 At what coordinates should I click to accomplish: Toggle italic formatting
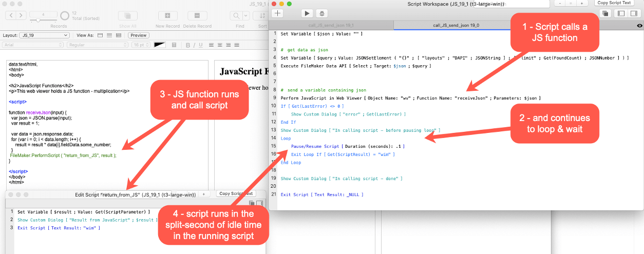pos(195,45)
